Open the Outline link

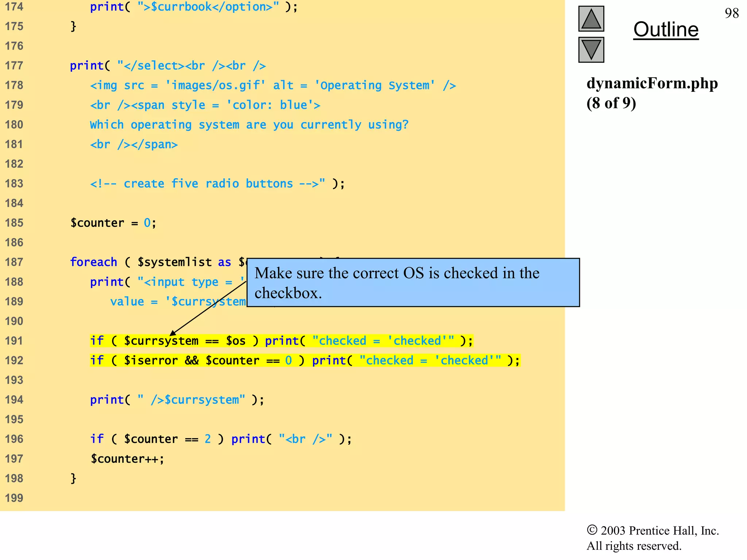coord(666,30)
